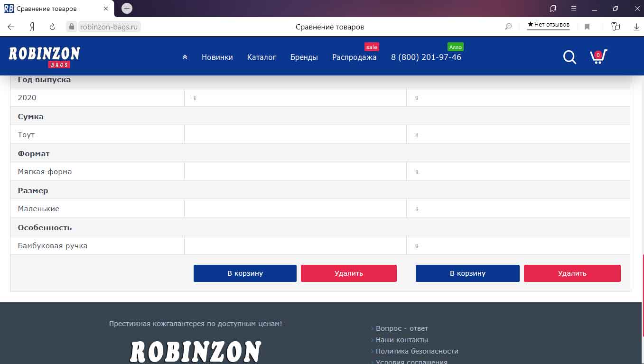Click plus mark in 2020 row, first product
This screenshot has width=644, height=364.
click(195, 98)
